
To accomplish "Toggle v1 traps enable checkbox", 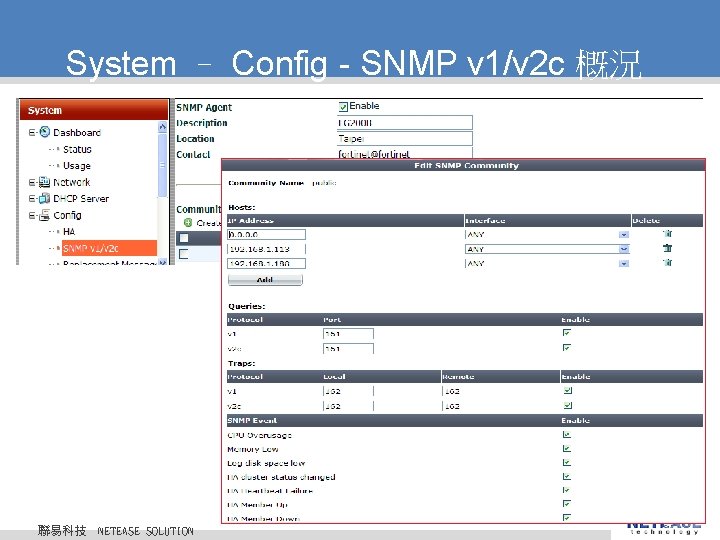I will coord(568,391).
